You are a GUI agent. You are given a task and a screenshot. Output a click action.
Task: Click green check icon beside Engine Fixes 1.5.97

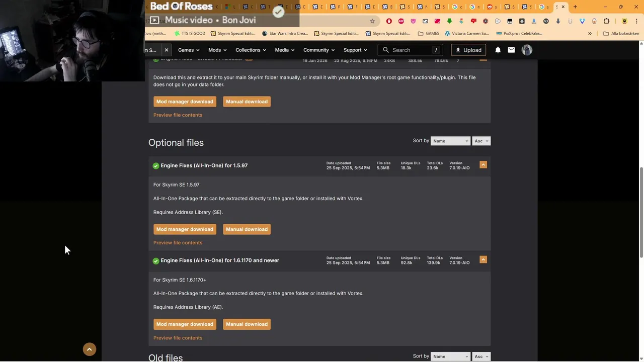coord(156,165)
